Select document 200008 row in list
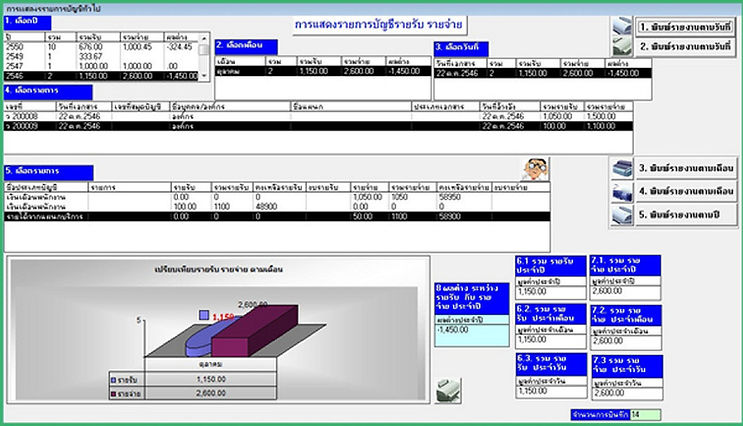Viewport: 743px width, 426px height. (318, 116)
